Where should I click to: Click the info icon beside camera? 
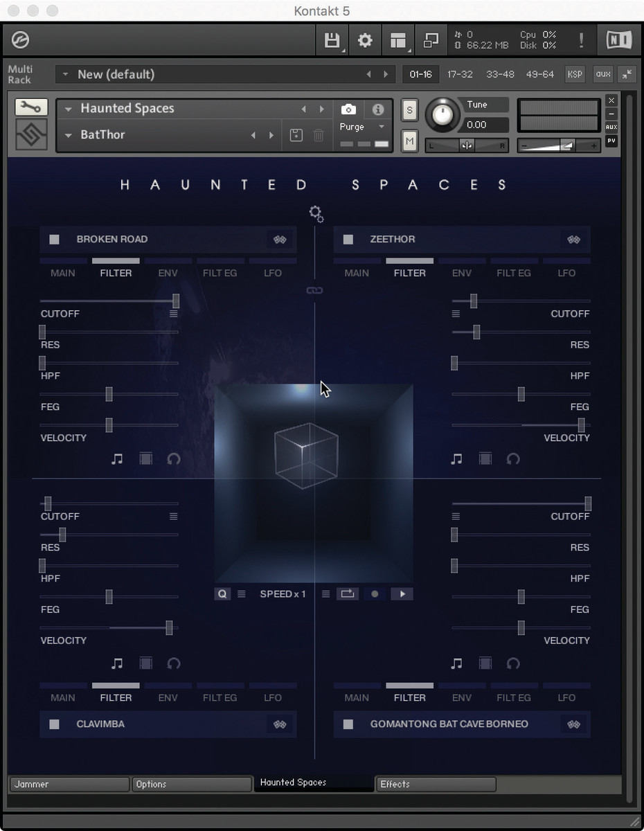[x=378, y=109]
